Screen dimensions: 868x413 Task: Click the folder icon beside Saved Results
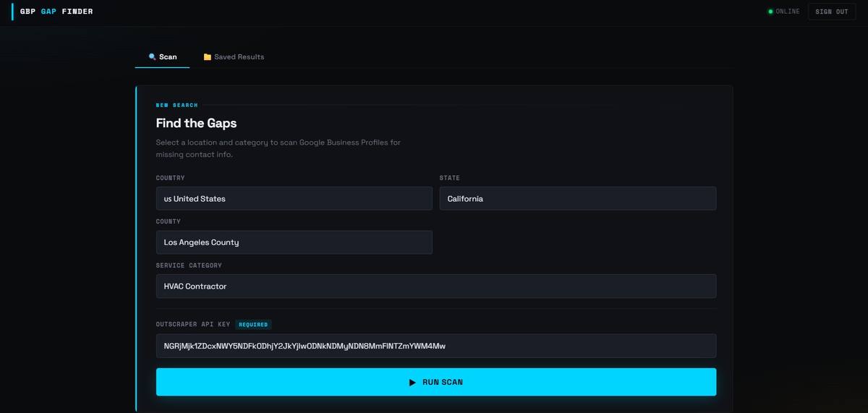208,57
